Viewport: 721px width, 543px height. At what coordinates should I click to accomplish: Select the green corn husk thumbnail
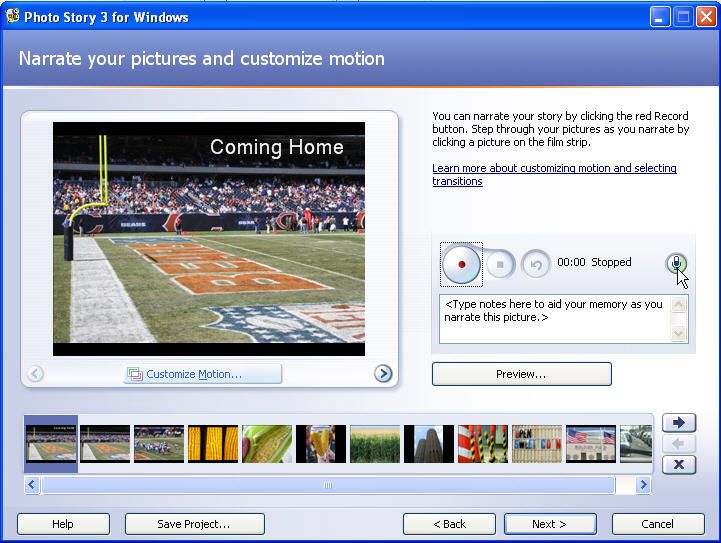pos(267,444)
